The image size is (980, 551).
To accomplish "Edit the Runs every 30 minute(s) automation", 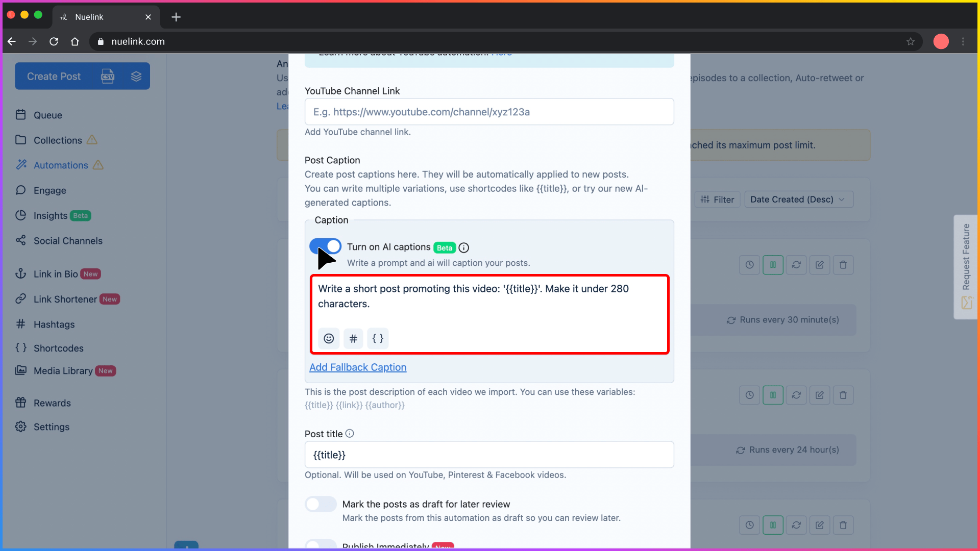I will tap(820, 265).
